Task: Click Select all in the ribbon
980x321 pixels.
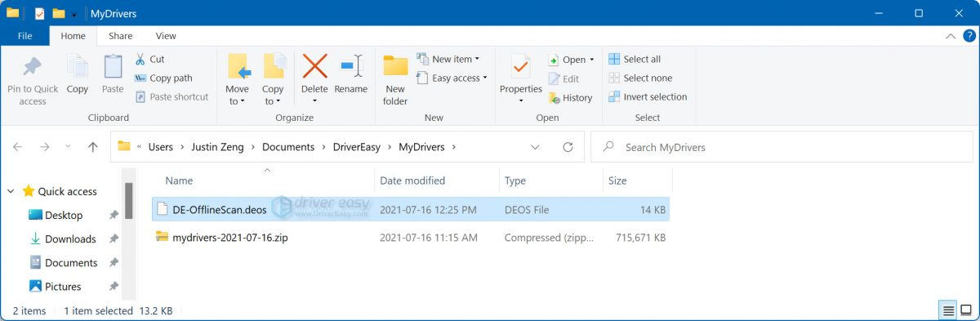Action: [x=635, y=59]
